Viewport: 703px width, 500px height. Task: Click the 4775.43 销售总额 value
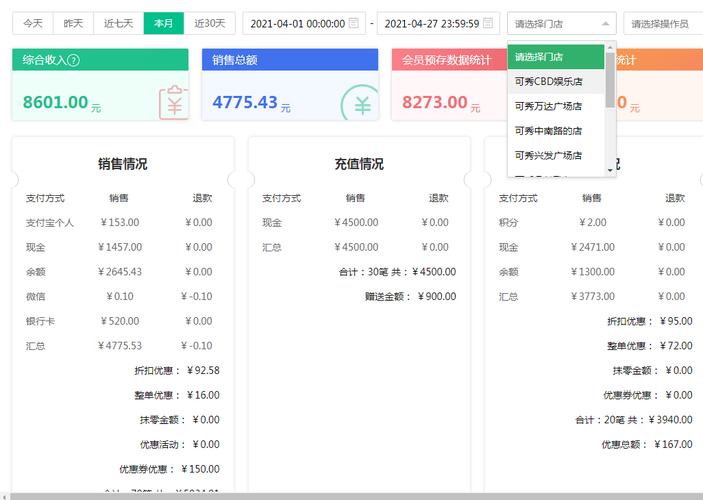coord(245,102)
